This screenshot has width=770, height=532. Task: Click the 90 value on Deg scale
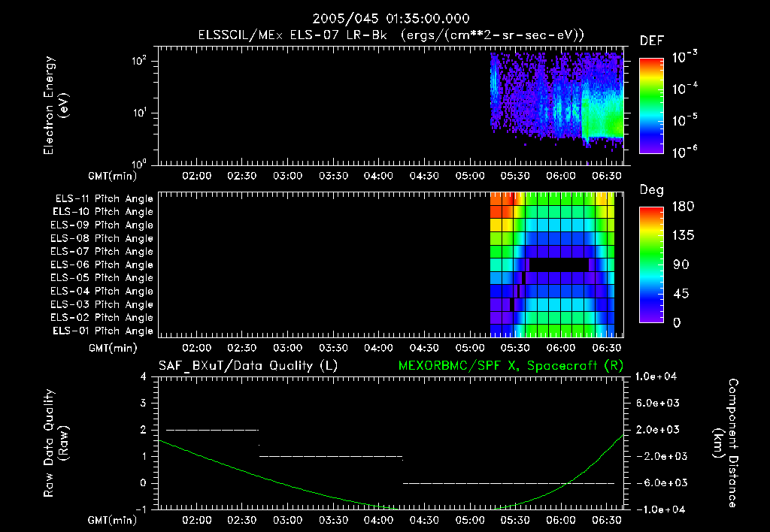(x=681, y=265)
